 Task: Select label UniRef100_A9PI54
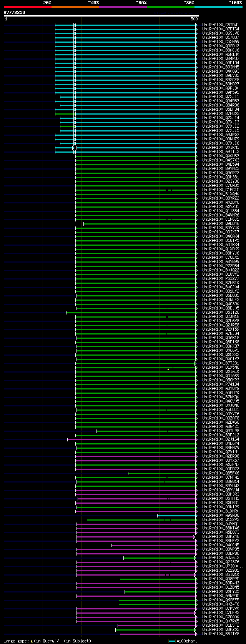(221, 63)
